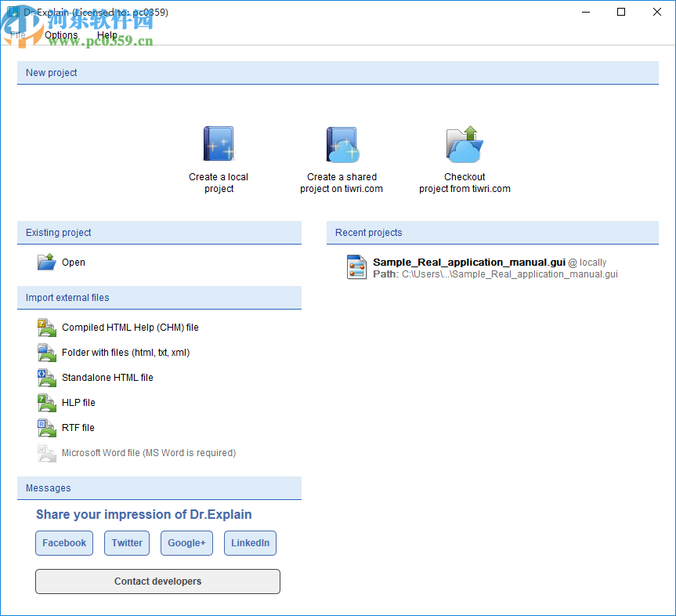This screenshot has height=616, width=676.
Task: Click the Google+ share button
Action: (186, 542)
